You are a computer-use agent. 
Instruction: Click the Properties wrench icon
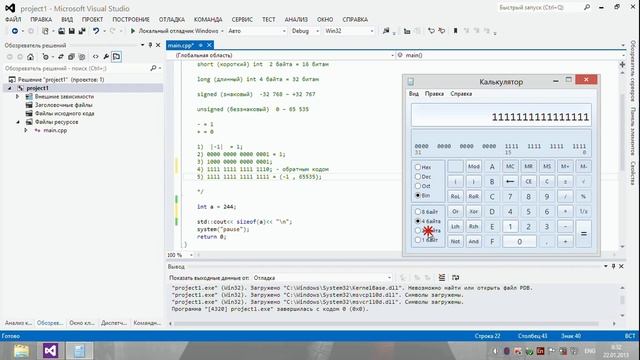click(x=106, y=57)
